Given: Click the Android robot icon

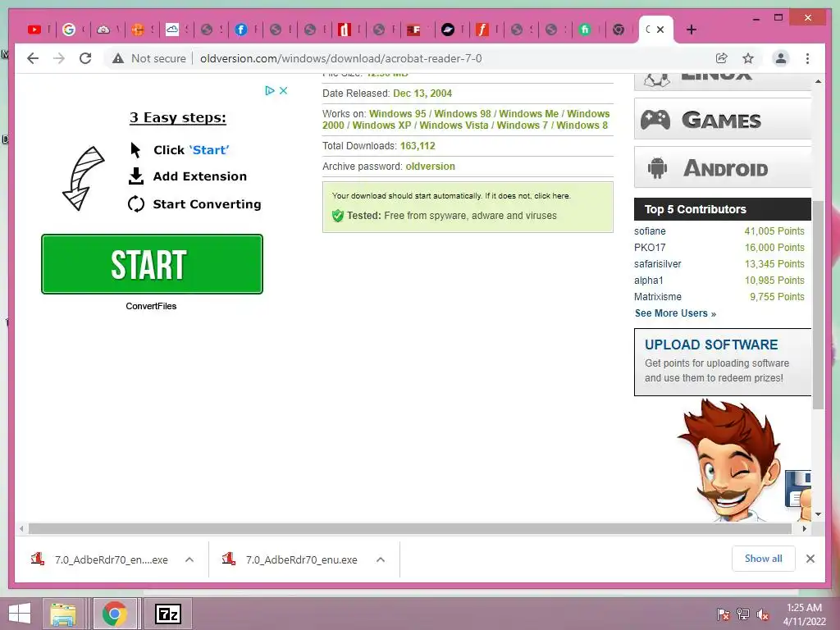Looking at the screenshot, I should coord(657,168).
